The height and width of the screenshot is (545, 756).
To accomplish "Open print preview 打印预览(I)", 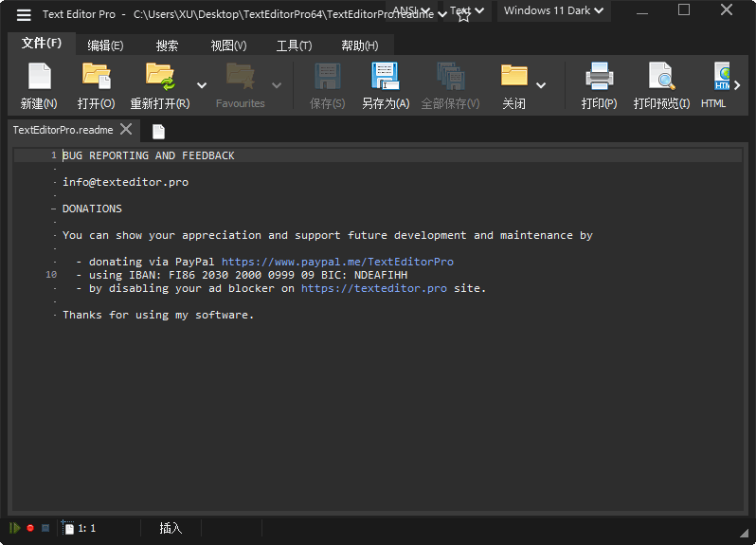I will click(661, 86).
